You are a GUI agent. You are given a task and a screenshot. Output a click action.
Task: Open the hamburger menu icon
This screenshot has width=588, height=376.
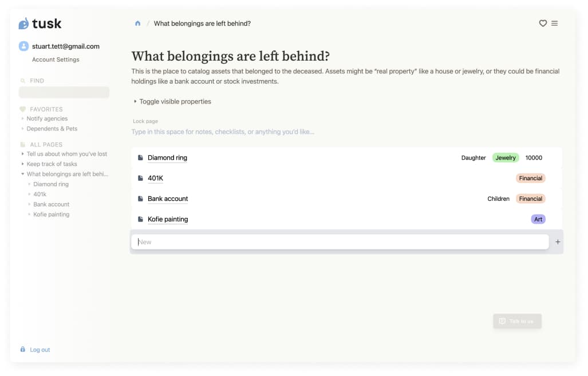[554, 23]
